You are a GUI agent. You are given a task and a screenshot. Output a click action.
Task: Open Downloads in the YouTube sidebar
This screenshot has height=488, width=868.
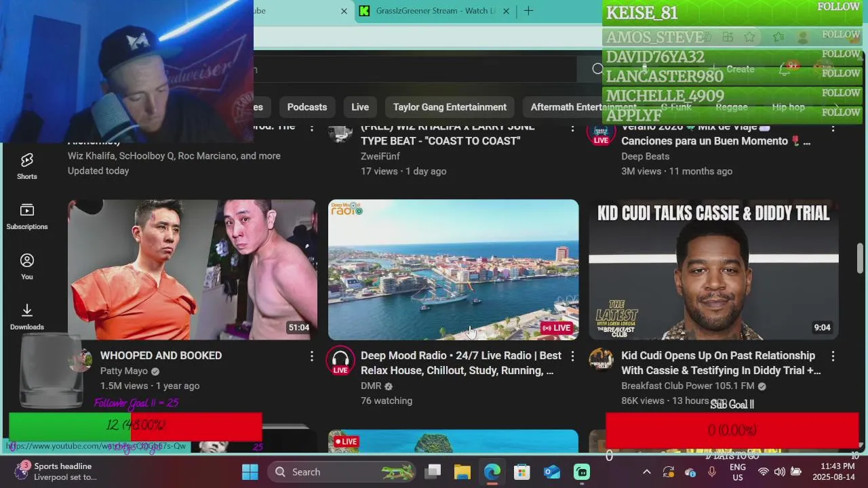[x=27, y=317]
